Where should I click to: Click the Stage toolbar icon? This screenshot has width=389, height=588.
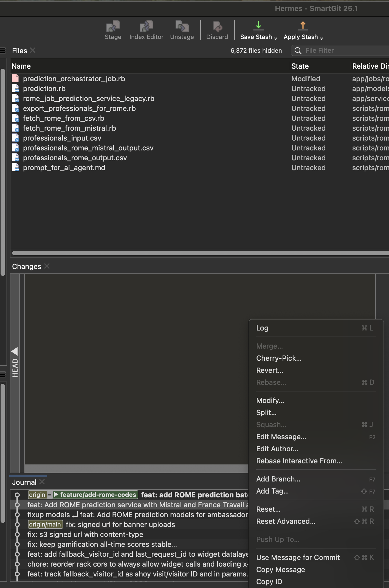113,27
